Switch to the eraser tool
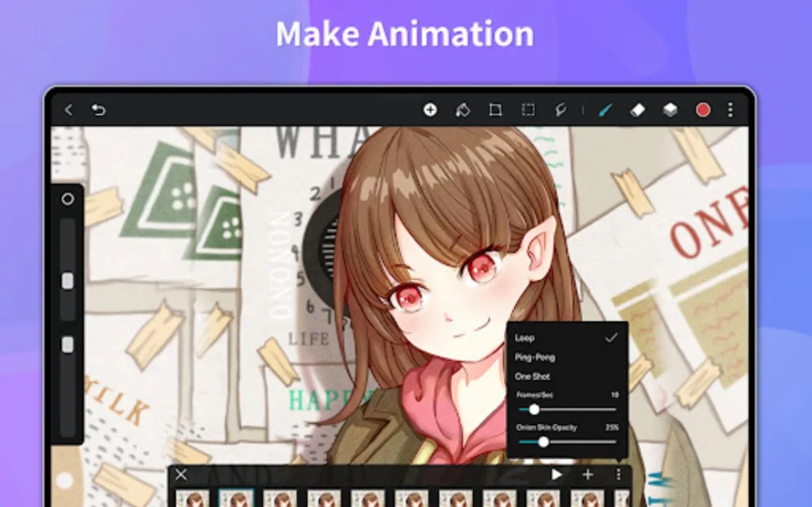 tap(638, 110)
